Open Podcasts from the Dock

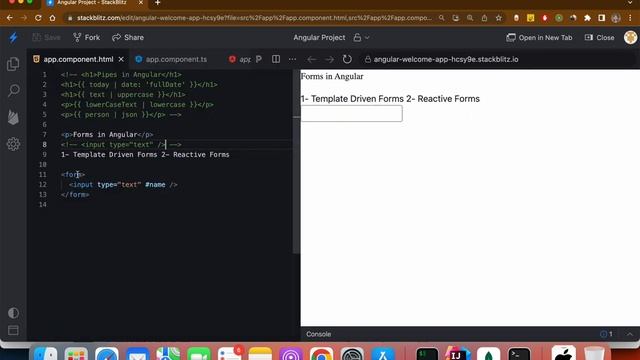[291, 354]
